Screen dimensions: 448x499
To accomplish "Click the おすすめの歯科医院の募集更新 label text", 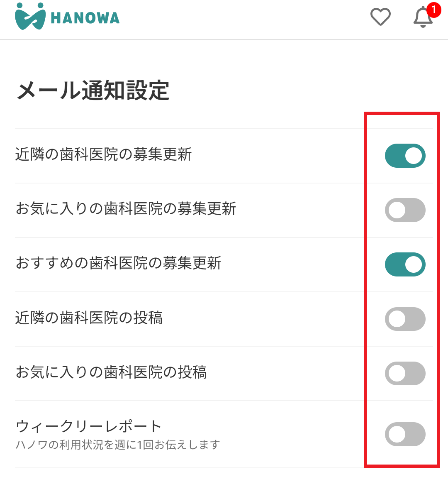I will [118, 263].
